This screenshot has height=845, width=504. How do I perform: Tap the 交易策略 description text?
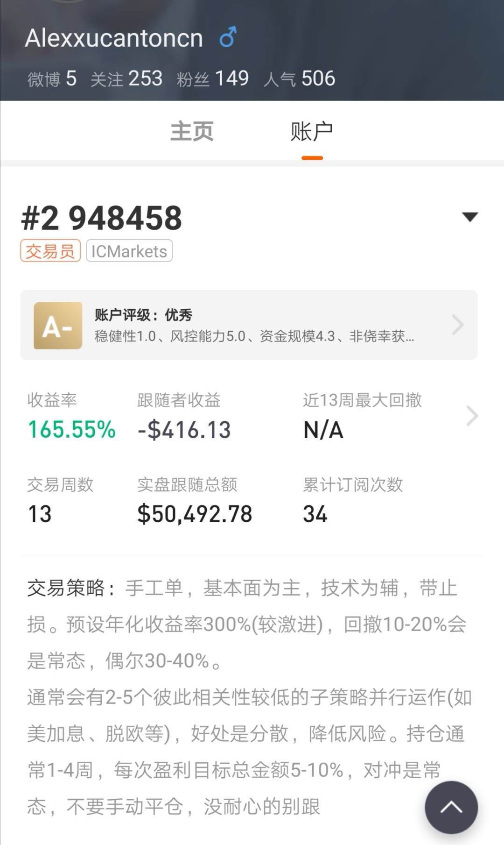pyautogui.click(x=247, y=696)
